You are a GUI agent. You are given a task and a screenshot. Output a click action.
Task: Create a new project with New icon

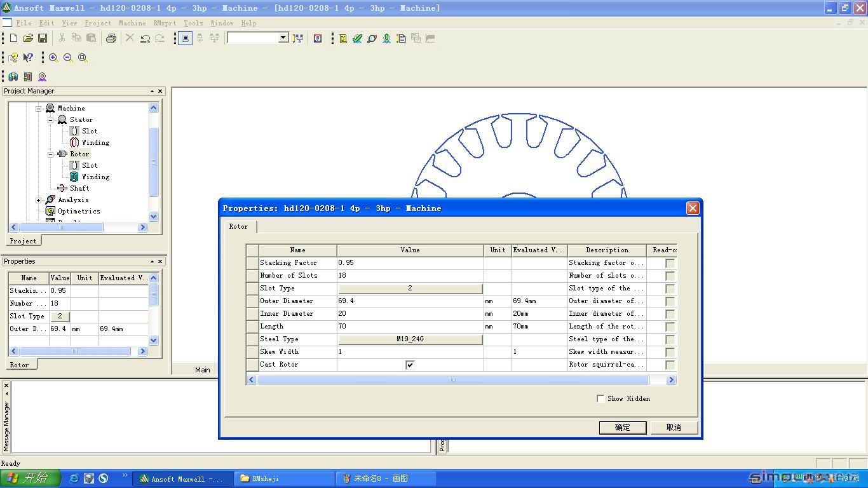pyautogui.click(x=13, y=38)
